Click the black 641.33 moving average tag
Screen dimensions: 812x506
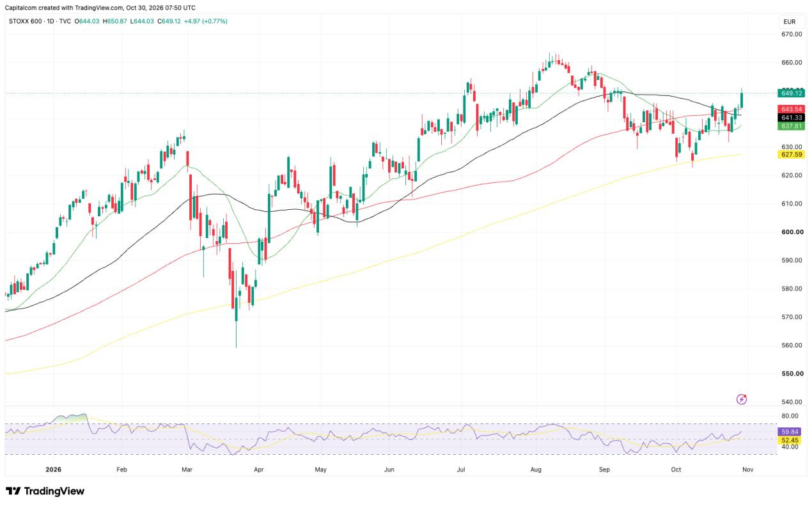click(x=792, y=118)
